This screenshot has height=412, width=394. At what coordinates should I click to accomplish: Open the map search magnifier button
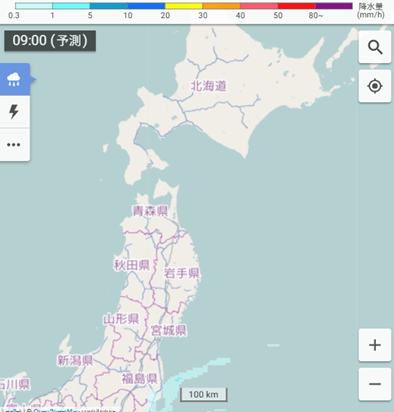tap(375, 47)
